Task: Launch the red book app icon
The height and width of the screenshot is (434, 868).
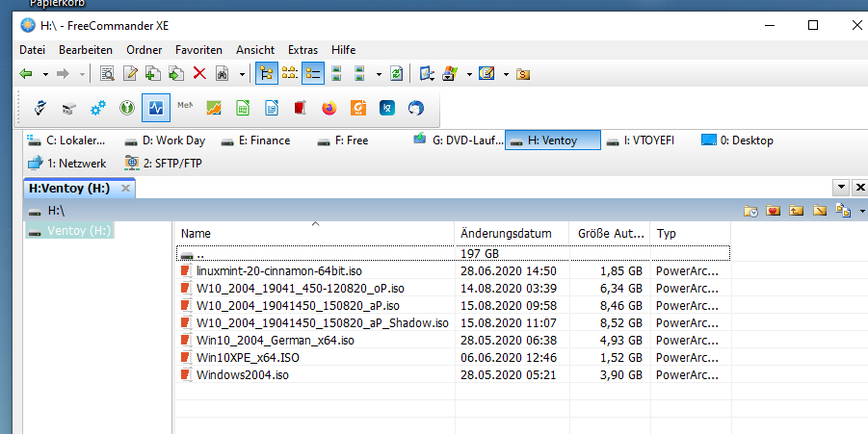Action: pos(300,108)
